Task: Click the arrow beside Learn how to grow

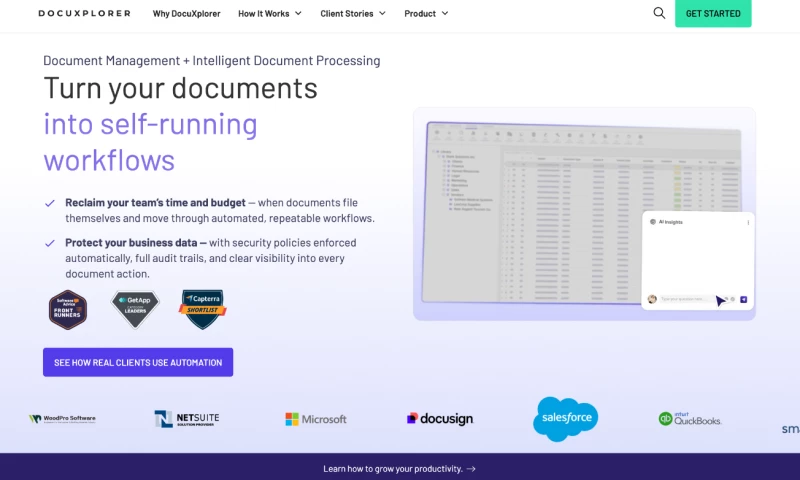Action: (471, 469)
